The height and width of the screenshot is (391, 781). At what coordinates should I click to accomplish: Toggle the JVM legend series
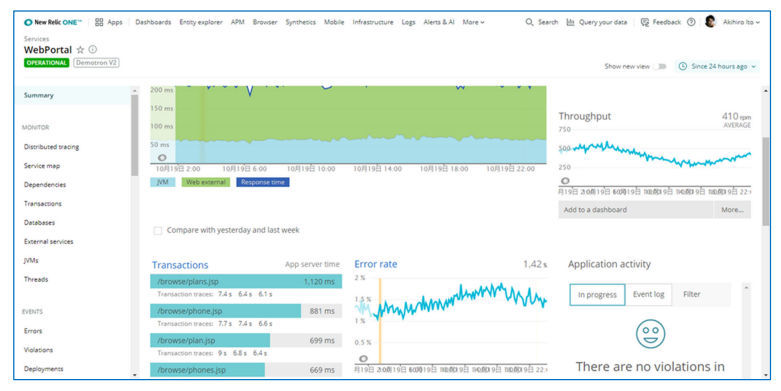[x=162, y=182]
